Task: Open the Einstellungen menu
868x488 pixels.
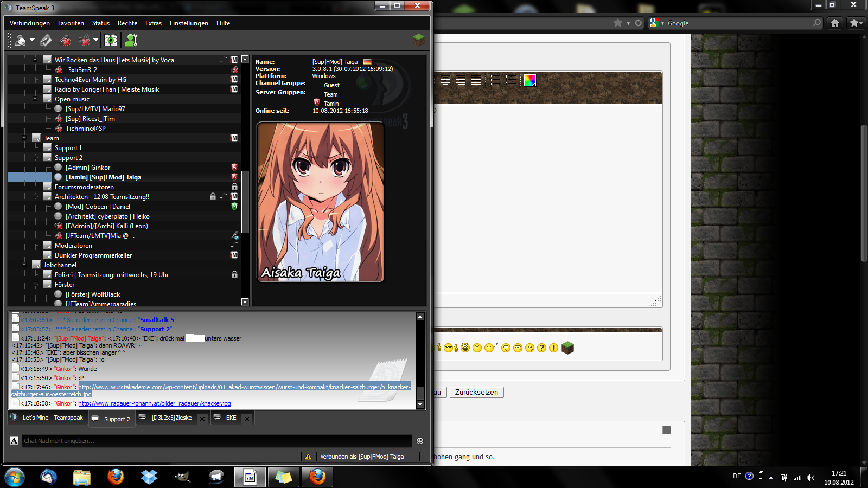Action: [188, 23]
